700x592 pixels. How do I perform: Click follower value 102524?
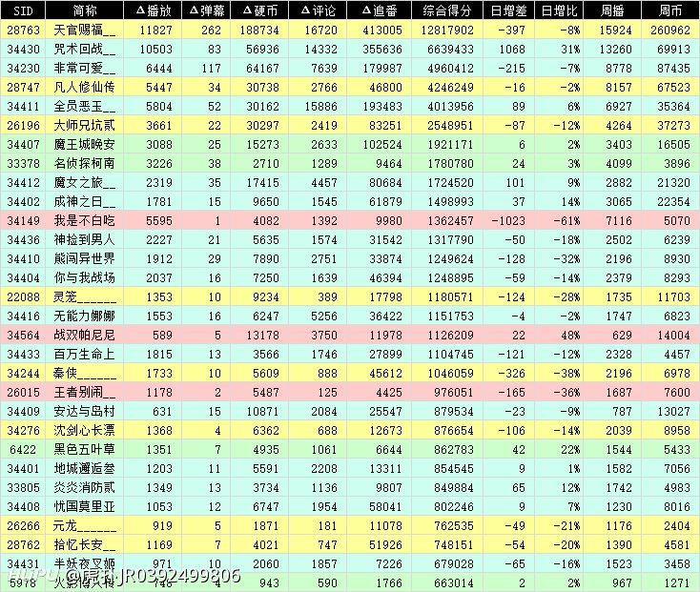[x=382, y=145]
